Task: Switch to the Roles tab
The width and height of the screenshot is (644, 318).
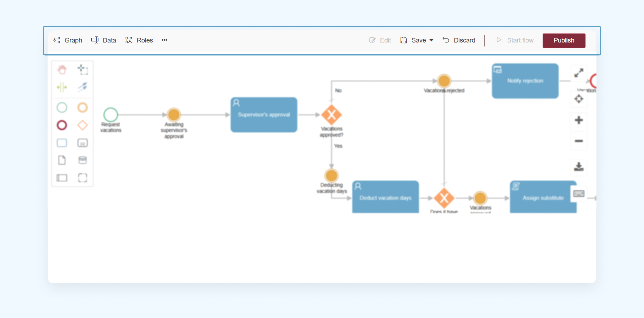Action: (139, 40)
